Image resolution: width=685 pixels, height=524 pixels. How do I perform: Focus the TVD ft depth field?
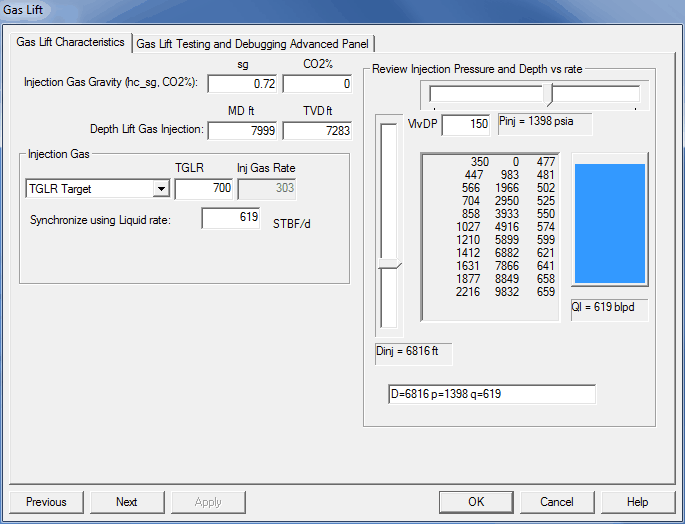[x=317, y=130]
